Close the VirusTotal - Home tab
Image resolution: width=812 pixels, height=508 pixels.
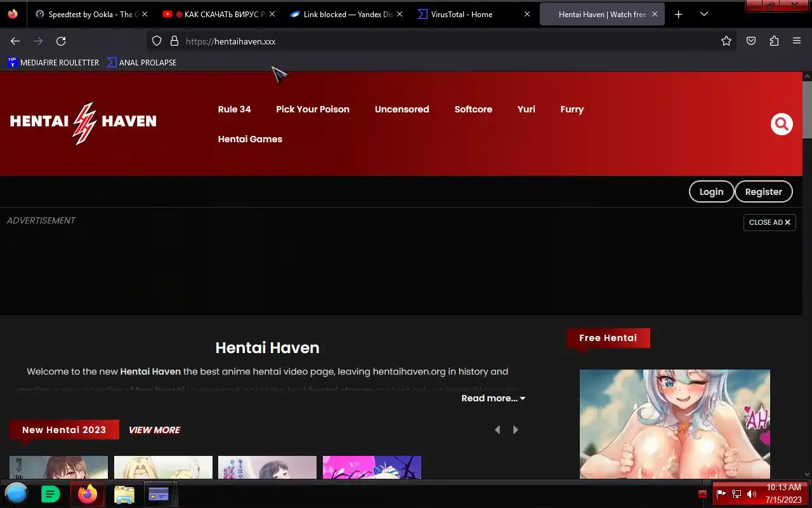tap(527, 14)
